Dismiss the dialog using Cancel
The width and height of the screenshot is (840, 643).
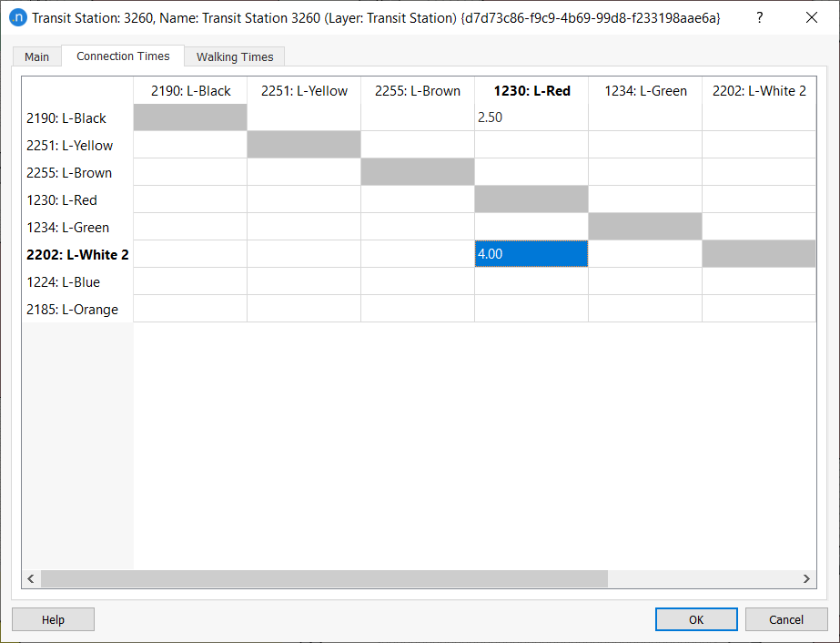coord(785,618)
